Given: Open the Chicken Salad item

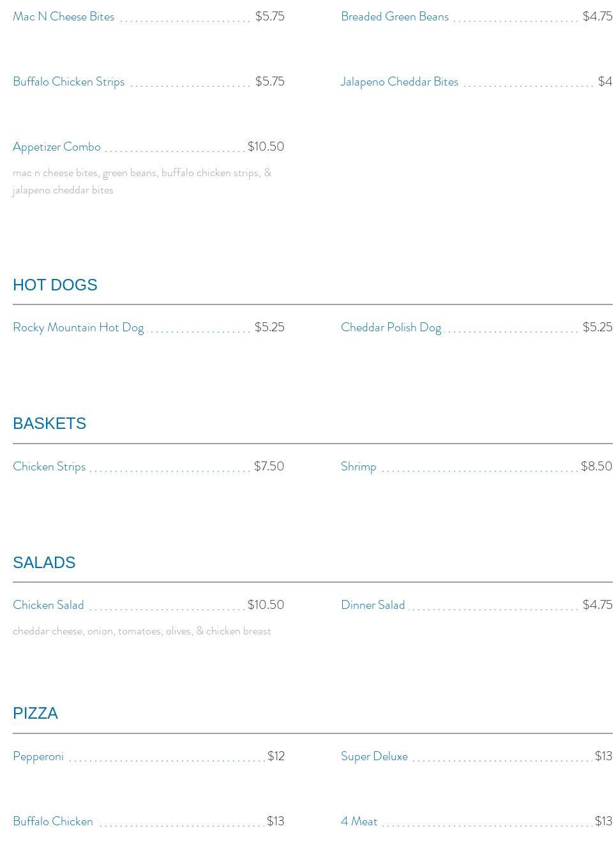Looking at the screenshot, I should [x=49, y=605].
